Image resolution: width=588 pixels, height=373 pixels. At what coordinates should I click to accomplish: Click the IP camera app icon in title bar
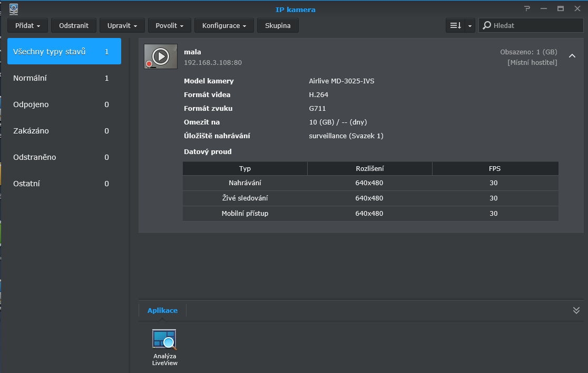tap(14, 9)
